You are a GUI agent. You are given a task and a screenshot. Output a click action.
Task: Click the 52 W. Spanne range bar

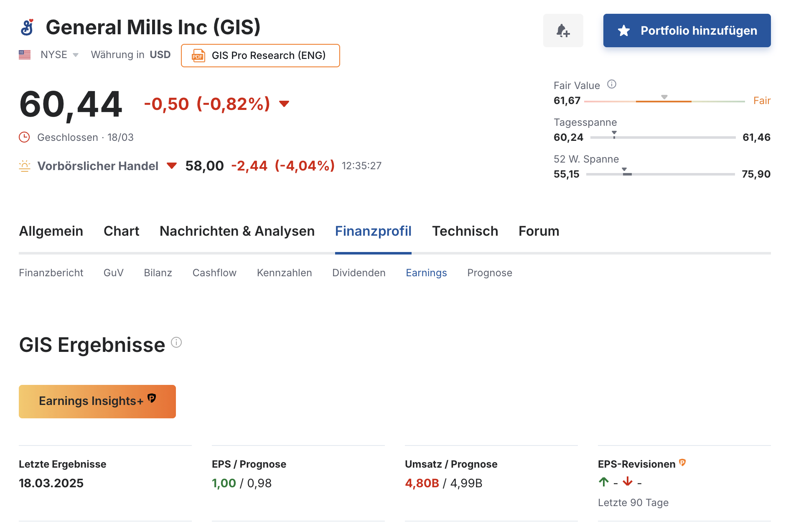pos(661,174)
